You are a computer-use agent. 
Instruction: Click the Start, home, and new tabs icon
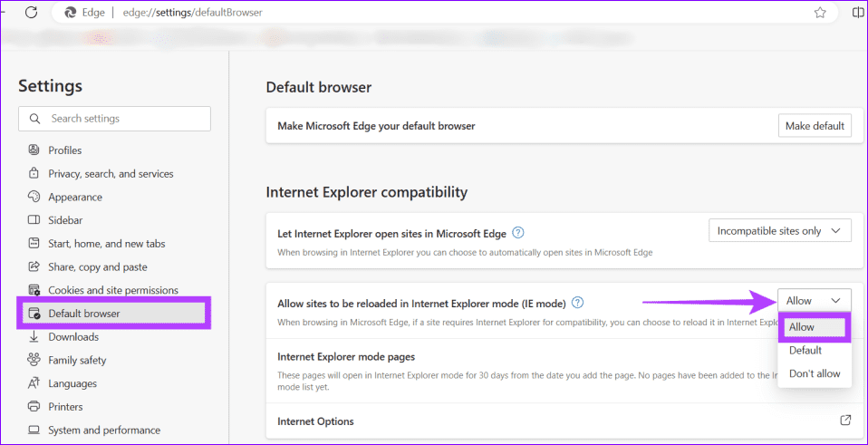point(34,243)
